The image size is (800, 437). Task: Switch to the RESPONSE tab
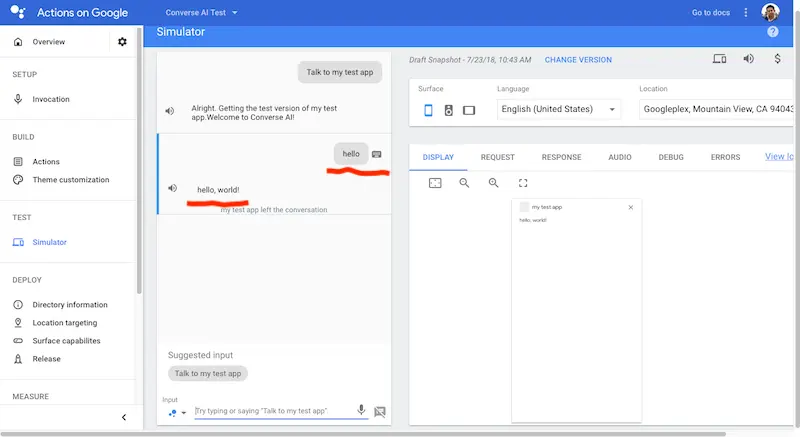(x=561, y=157)
